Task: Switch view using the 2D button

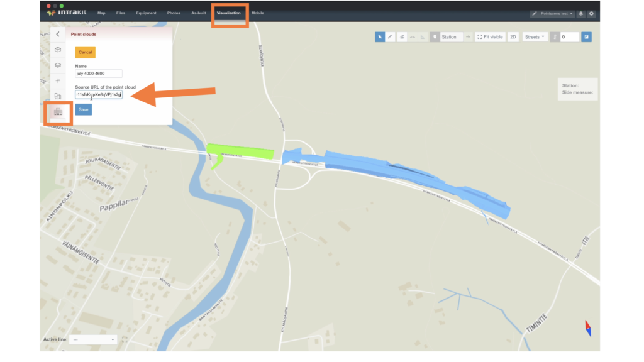Action: pos(513,37)
